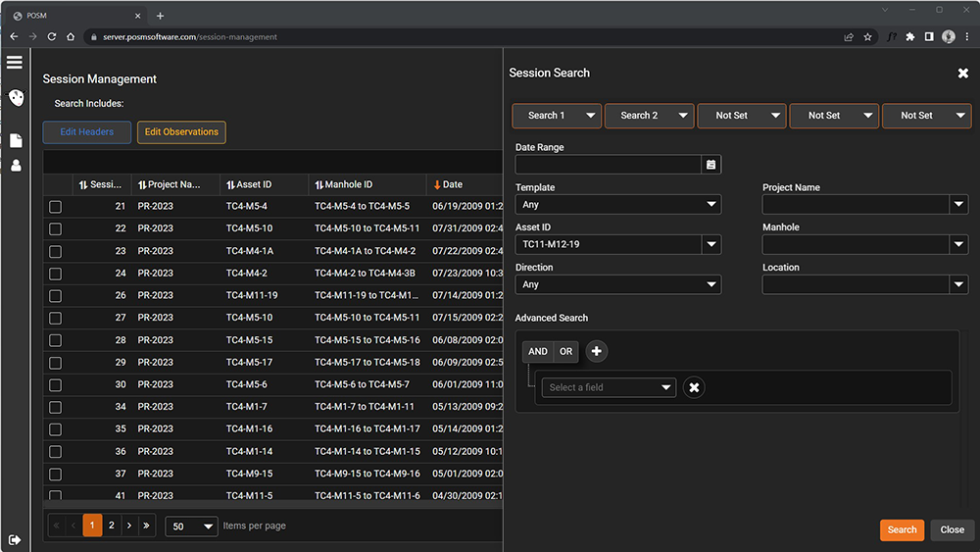
Task: Check session 28 checkbox
Action: pos(56,340)
